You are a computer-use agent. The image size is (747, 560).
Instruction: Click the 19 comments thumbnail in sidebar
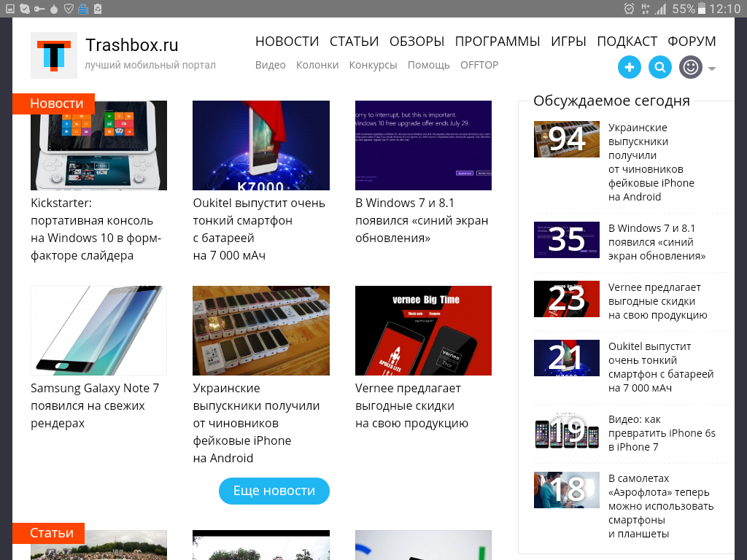coord(566,430)
